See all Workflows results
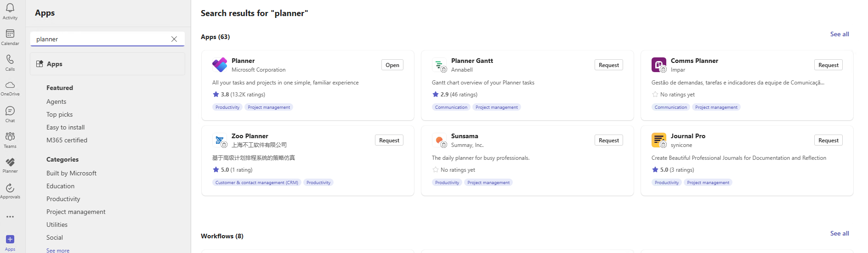This screenshot has height=253, width=868. click(840, 233)
